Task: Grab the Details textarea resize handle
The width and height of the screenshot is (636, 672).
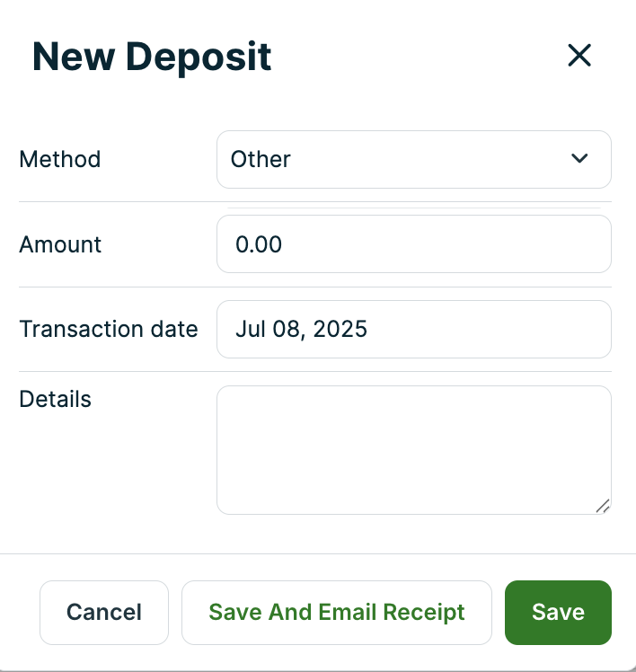Action: [603, 506]
